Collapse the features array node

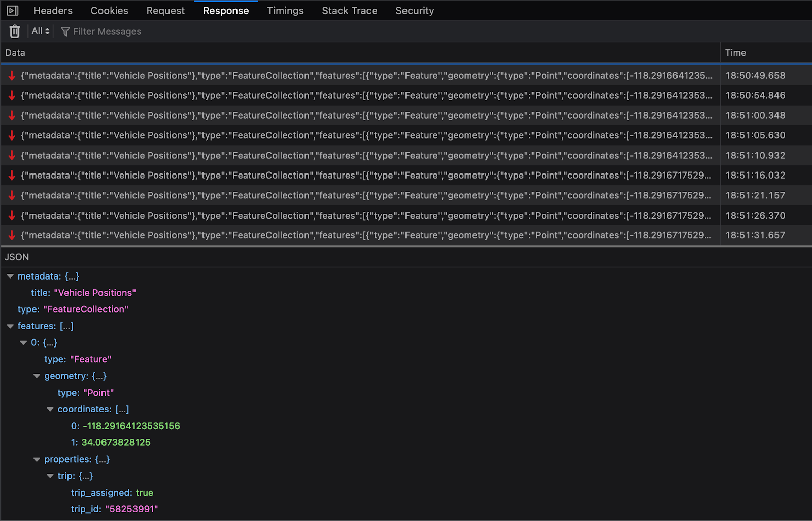10,326
